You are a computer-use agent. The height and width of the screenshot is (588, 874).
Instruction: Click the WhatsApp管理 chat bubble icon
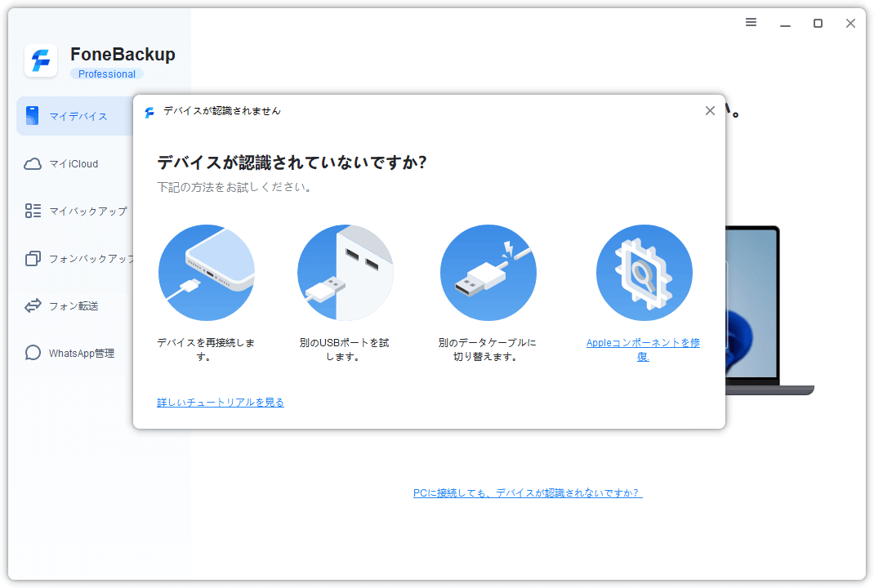[x=33, y=353]
